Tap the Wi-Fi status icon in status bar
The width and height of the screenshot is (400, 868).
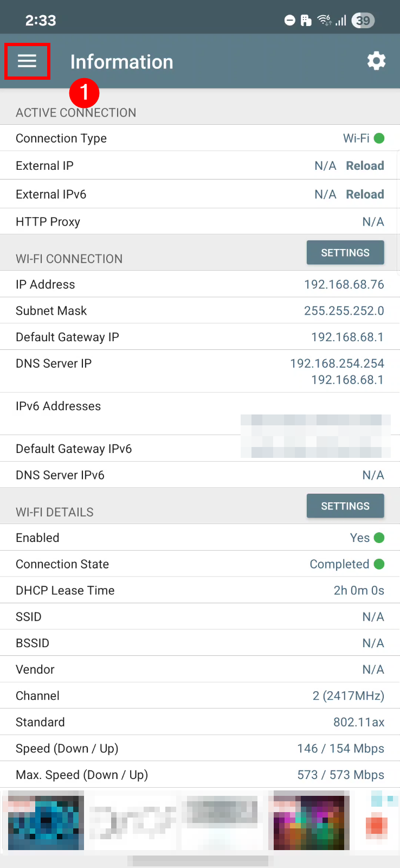(x=324, y=21)
